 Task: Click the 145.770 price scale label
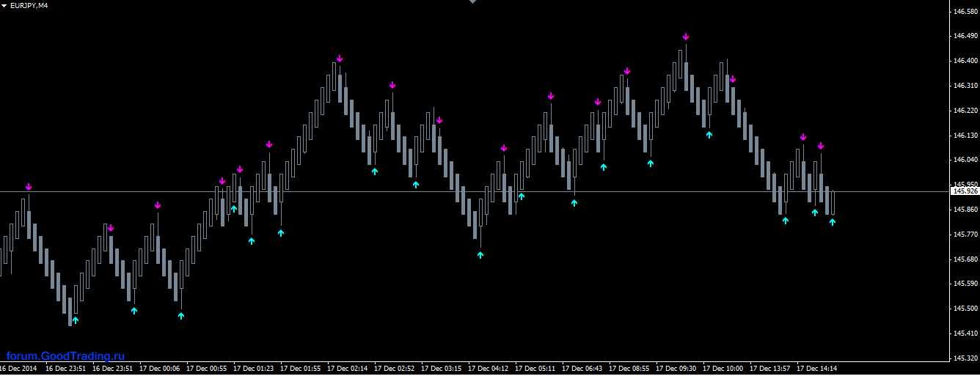[x=965, y=235]
